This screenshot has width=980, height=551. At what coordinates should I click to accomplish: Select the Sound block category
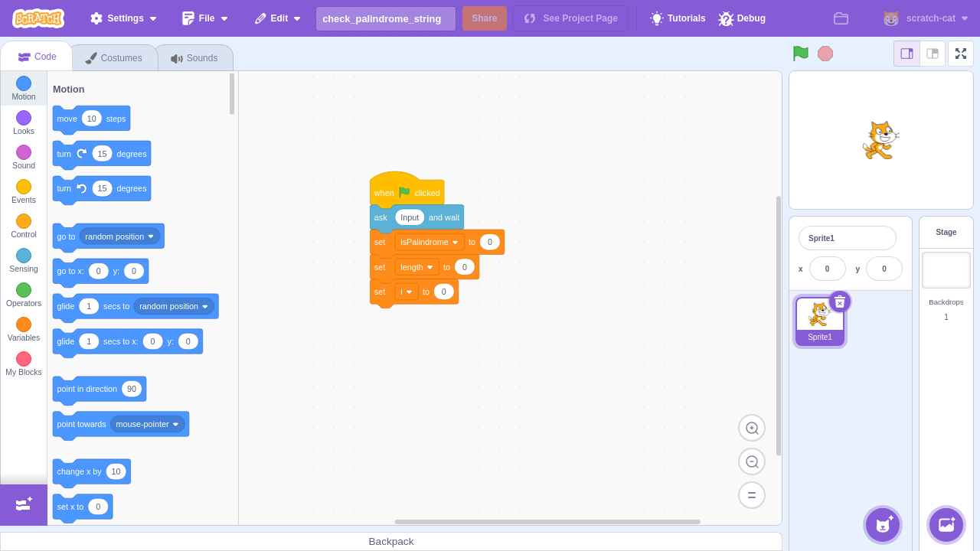24,158
